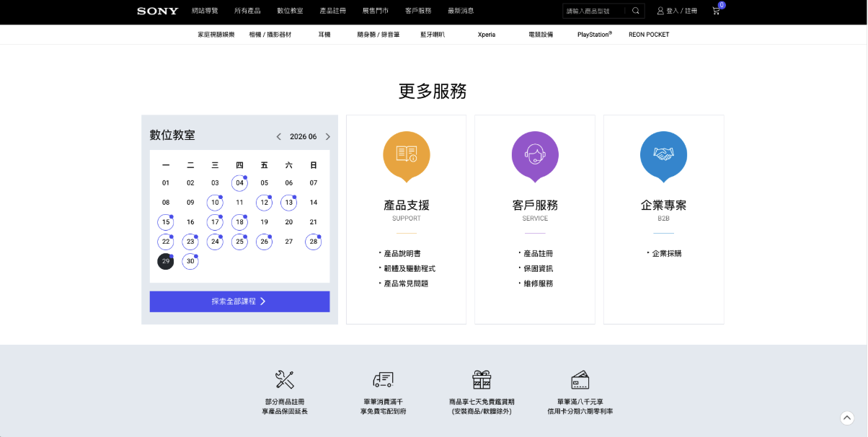Click the 企業專案 card heading
Screen dimensions: 868x437
[663, 206]
